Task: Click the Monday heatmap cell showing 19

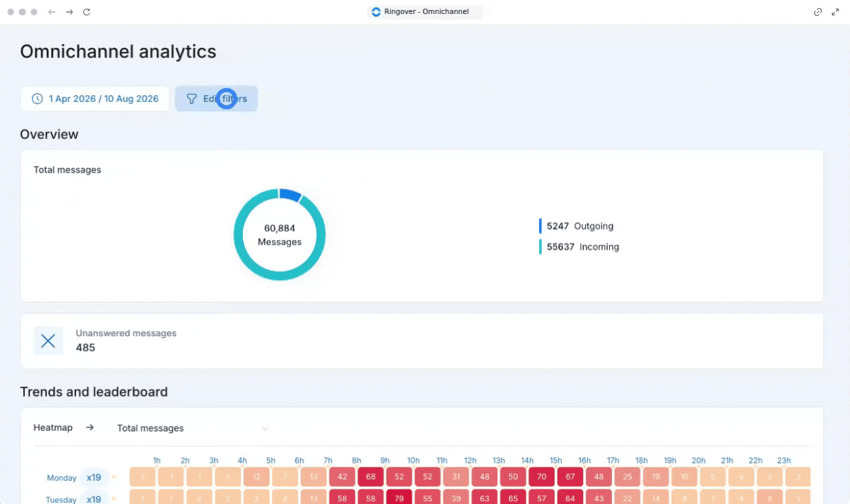Action: click(656, 477)
